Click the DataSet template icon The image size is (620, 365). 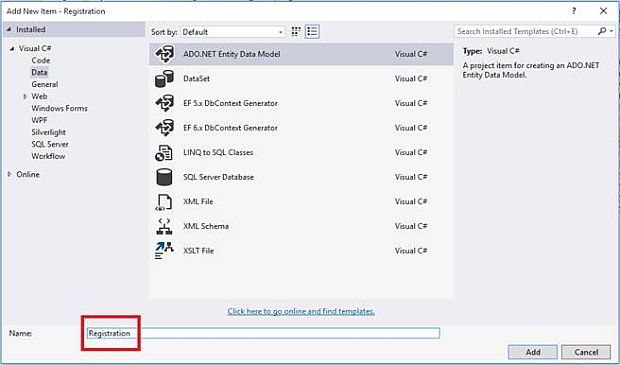tap(164, 79)
